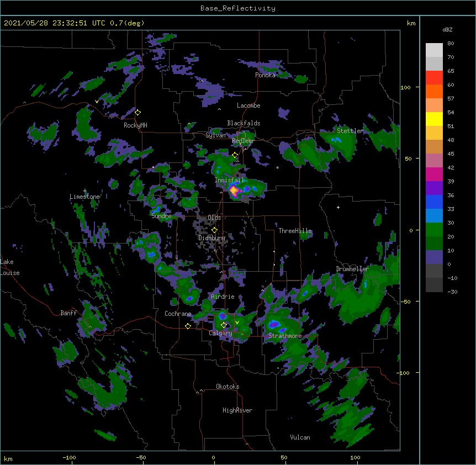Image resolution: width=476 pixels, height=465 pixels.
Task: Click the Banff label
Action: point(68,313)
